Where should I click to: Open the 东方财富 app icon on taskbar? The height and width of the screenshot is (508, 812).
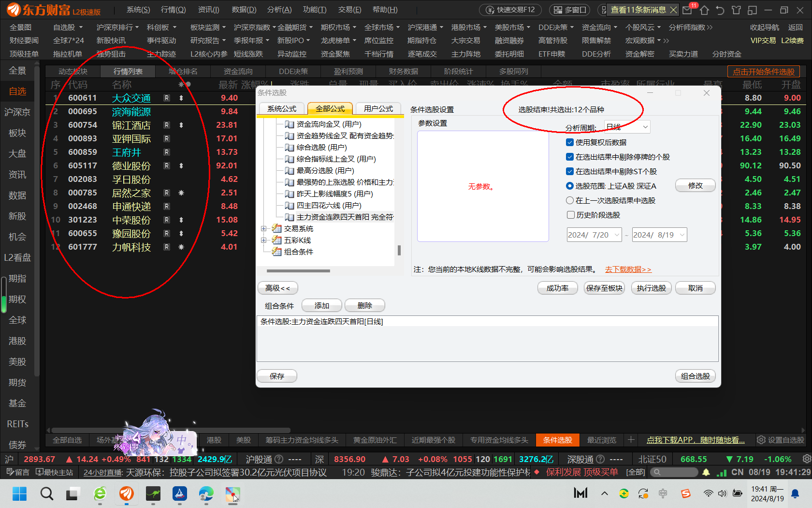tap(127, 493)
